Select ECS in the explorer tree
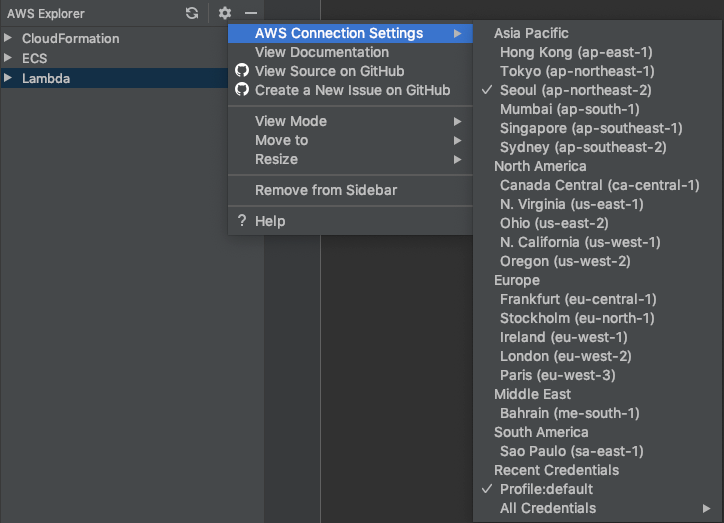The width and height of the screenshot is (724, 523). point(35,58)
